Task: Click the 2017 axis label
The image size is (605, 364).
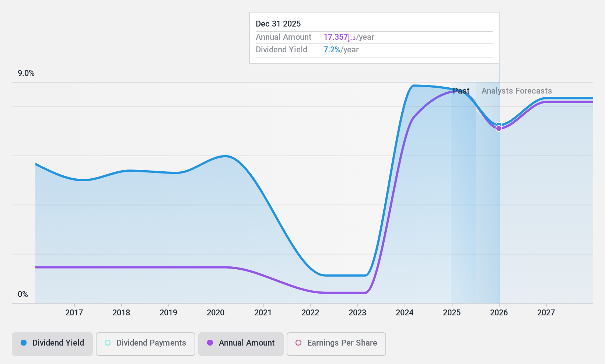Action: tap(74, 313)
